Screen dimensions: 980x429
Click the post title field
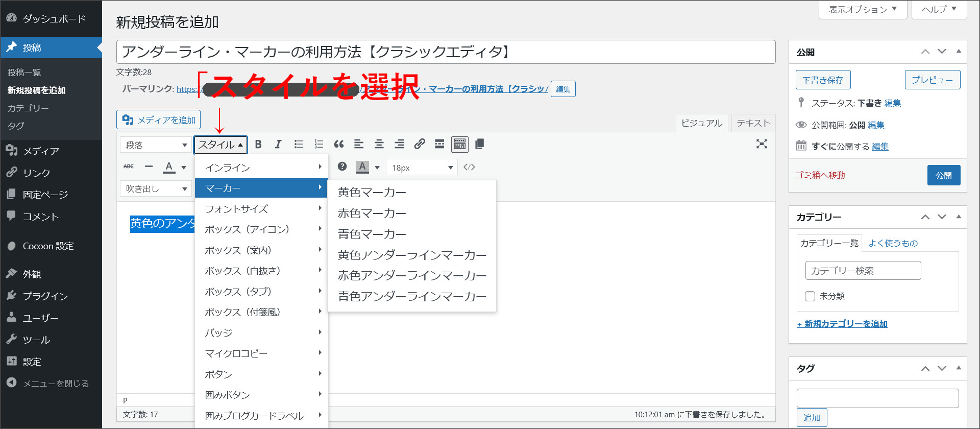pos(446,52)
